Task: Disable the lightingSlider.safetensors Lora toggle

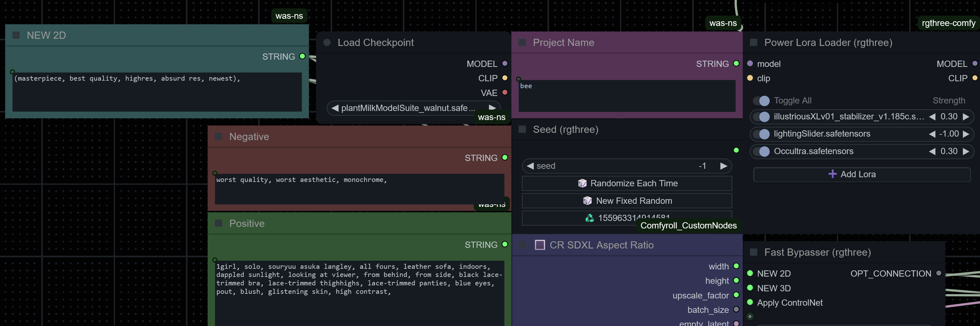Action: (761, 134)
